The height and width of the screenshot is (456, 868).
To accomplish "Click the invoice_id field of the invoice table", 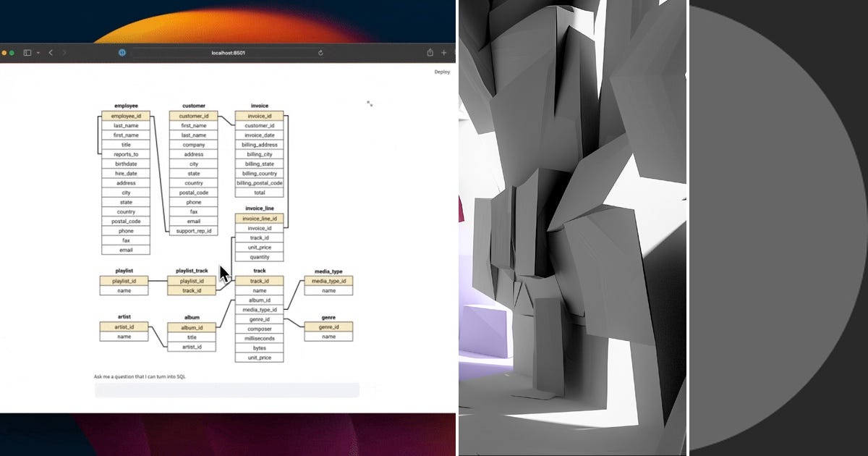I will click(259, 116).
